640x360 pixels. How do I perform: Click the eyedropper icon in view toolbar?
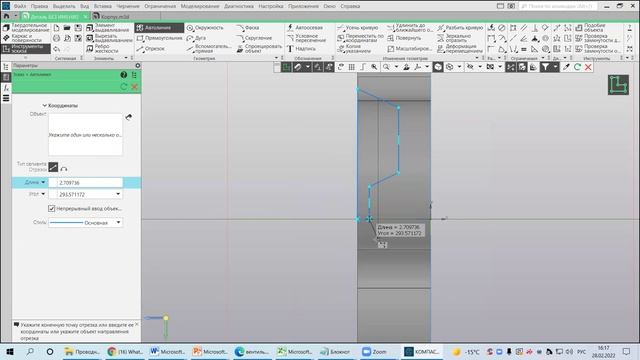pyautogui.click(x=566, y=67)
